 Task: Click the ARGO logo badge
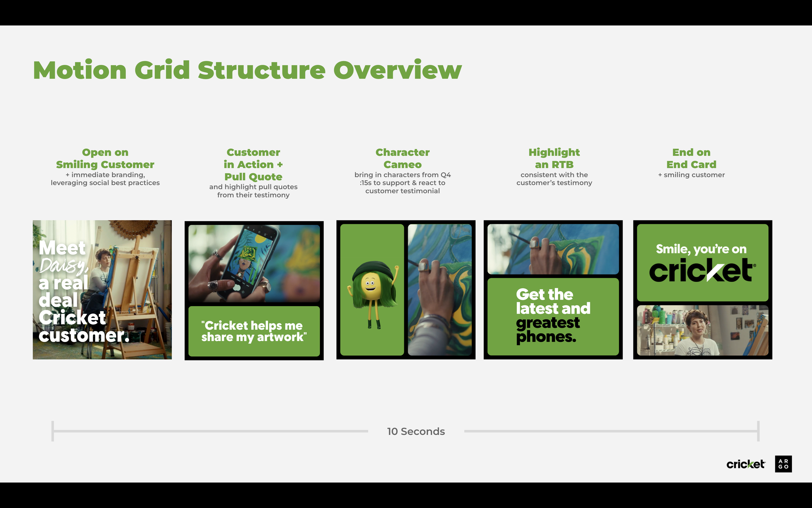[783, 464]
